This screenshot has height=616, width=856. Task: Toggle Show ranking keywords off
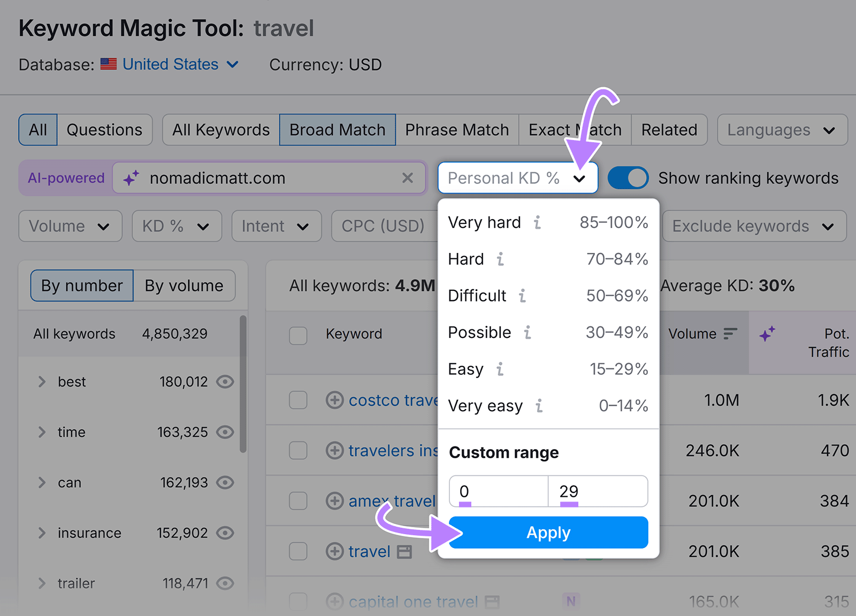[627, 178]
